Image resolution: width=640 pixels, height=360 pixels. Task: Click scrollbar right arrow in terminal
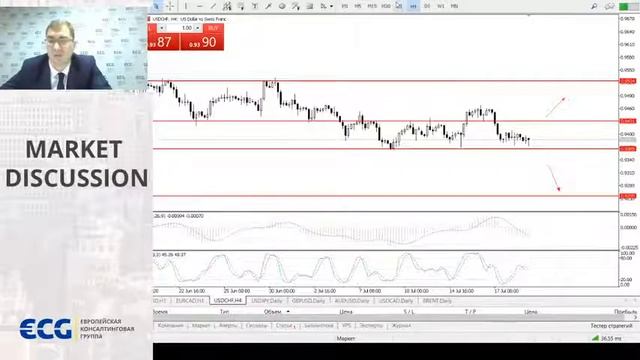point(635,318)
